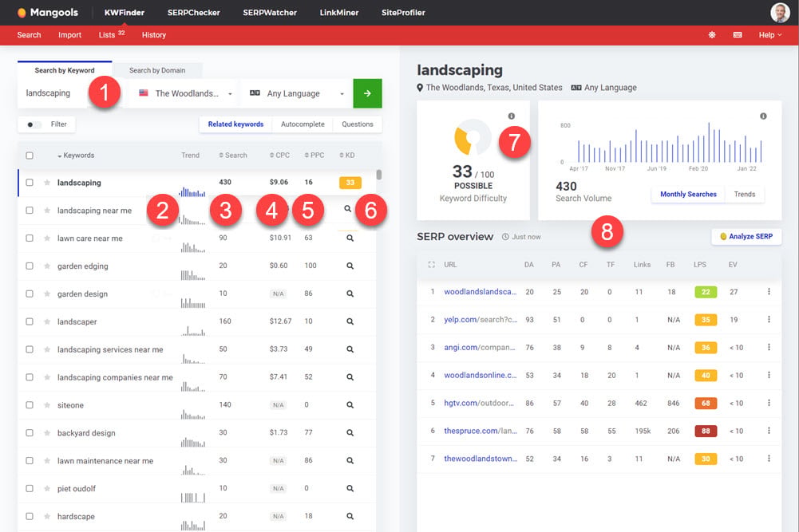Screen dimensions: 799x532
Task: Check the select-all keywords checkbox
Action: tap(30, 156)
